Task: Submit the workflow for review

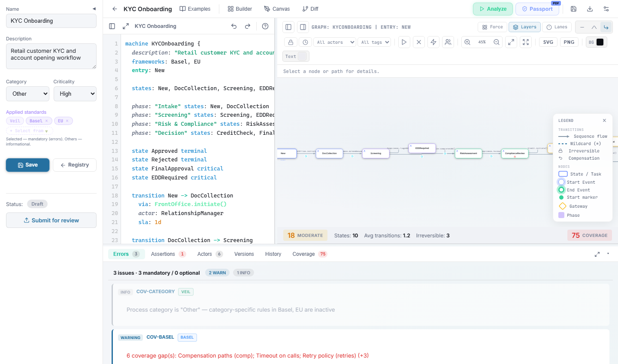Action: click(51, 220)
